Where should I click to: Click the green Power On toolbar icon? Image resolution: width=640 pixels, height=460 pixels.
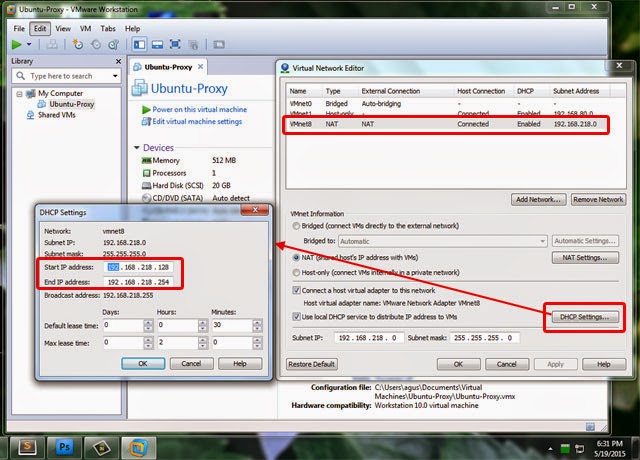[x=16, y=44]
